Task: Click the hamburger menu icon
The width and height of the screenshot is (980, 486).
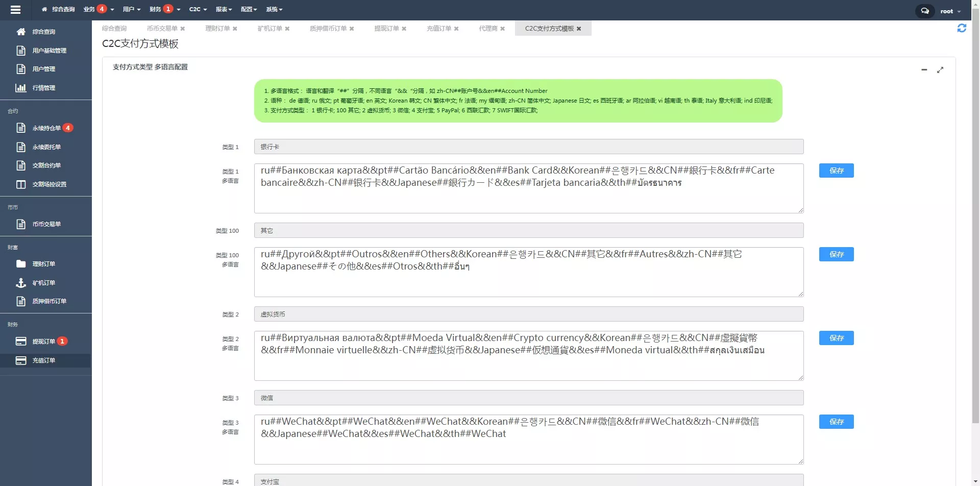Action: 15,10
